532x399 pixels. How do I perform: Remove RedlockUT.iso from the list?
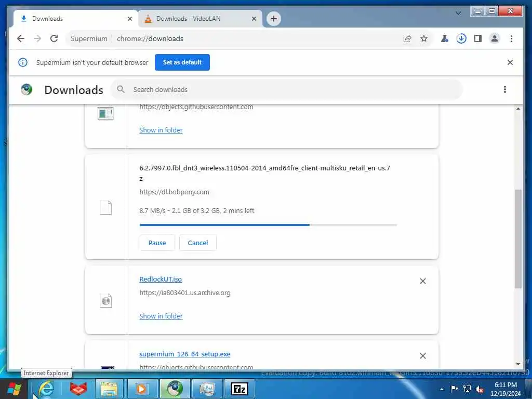point(423,281)
